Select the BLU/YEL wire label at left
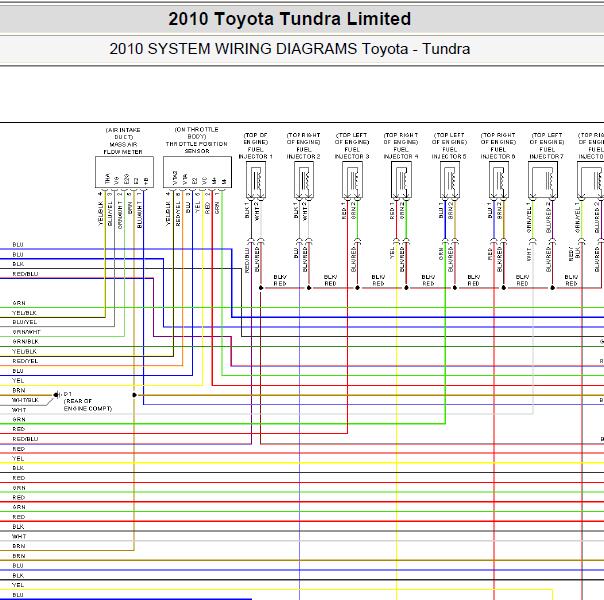 tap(25, 322)
